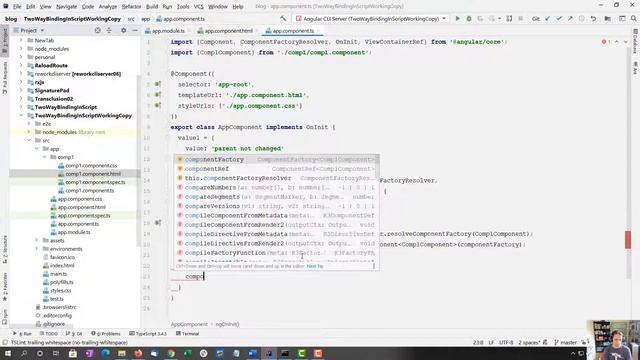Screen dimensions: 640x360
Task: Select componentRef in the completion list
Action: tap(277, 169)
